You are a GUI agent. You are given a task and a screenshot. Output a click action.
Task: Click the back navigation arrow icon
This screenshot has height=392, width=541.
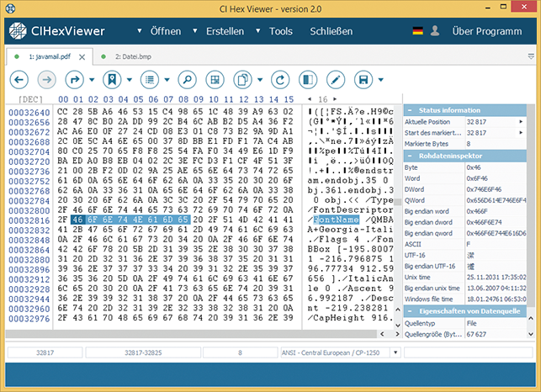(x=19, y=80)
